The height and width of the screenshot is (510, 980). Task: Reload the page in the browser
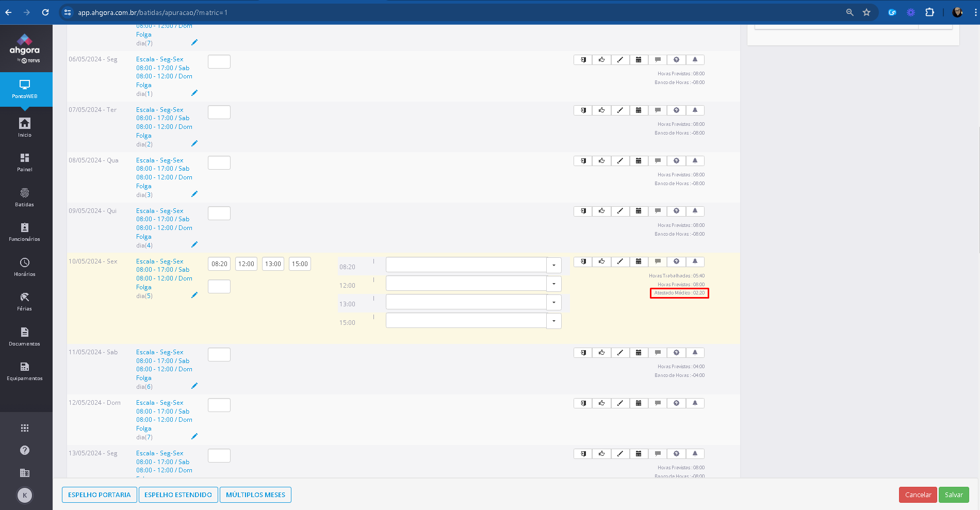click(x=45, y=12)
